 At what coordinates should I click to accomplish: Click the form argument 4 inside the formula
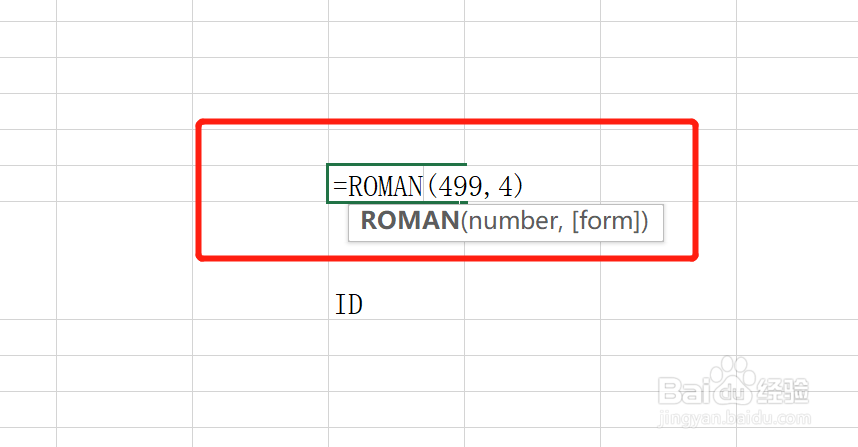511,185
